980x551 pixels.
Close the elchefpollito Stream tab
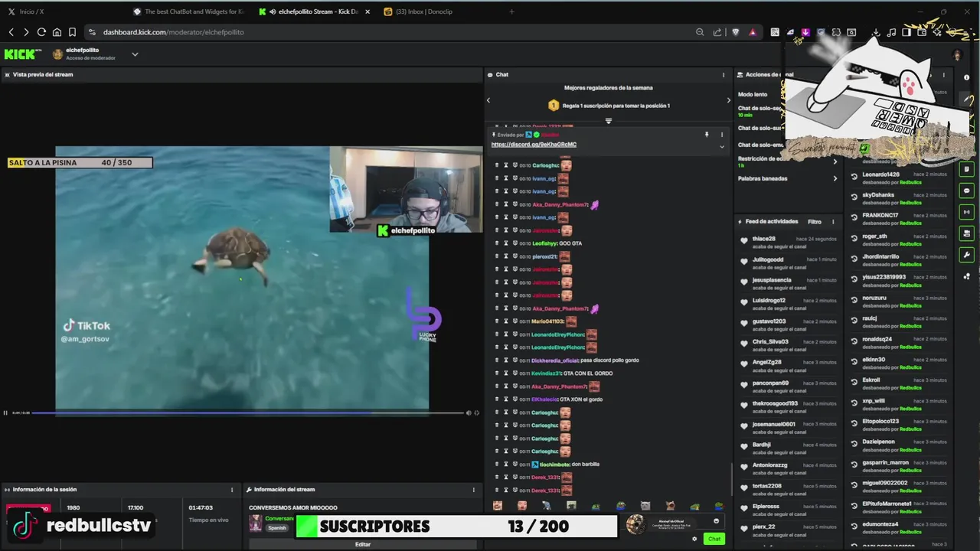(x=367, y=11)
